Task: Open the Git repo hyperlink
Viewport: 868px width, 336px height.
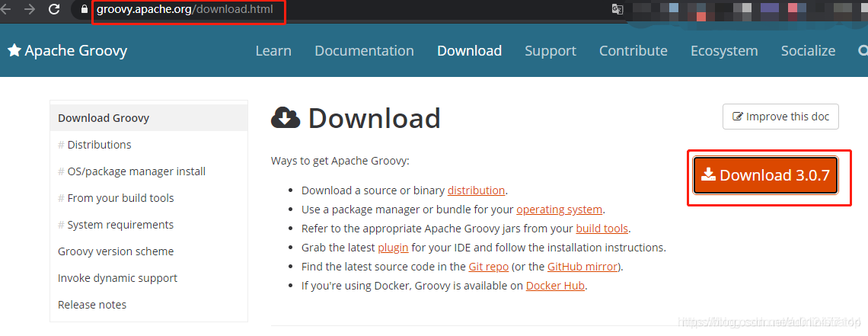Action: [488, 267]
